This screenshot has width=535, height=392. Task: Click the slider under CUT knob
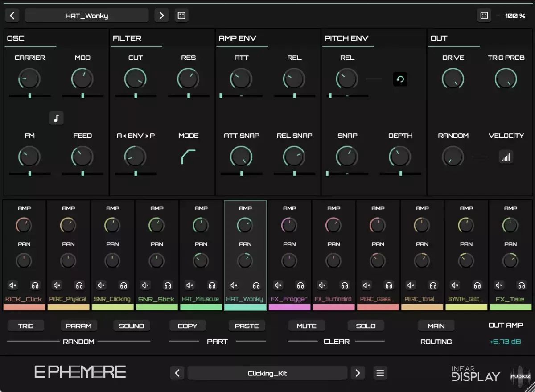coord(136,95)
